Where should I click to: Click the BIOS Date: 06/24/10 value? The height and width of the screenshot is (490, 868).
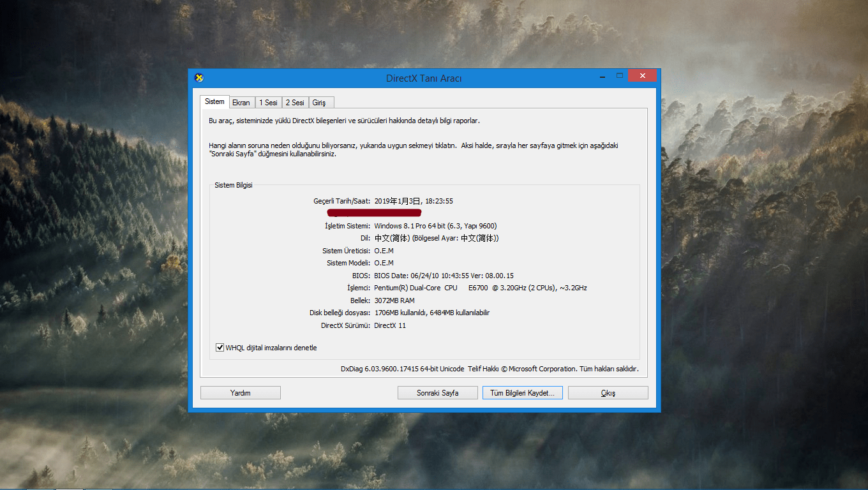444,276
